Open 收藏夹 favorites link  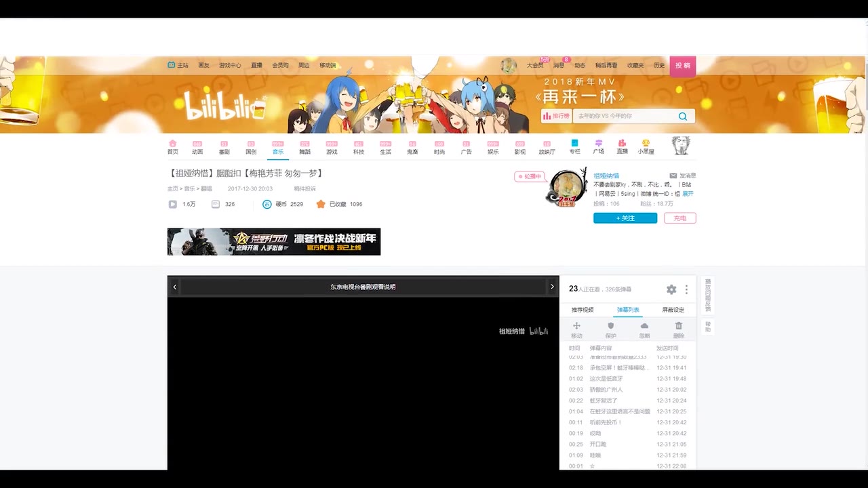[x=635, y=65]
